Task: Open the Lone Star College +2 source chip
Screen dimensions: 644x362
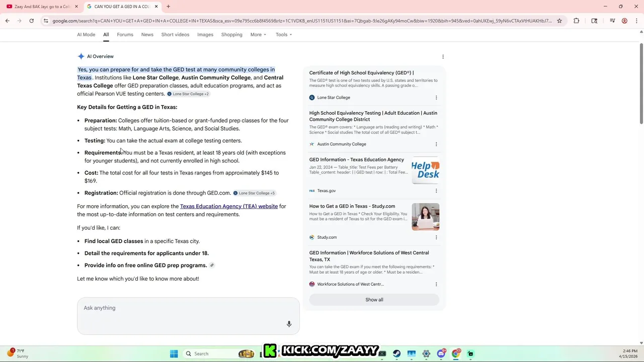Action: pos(188,94)
